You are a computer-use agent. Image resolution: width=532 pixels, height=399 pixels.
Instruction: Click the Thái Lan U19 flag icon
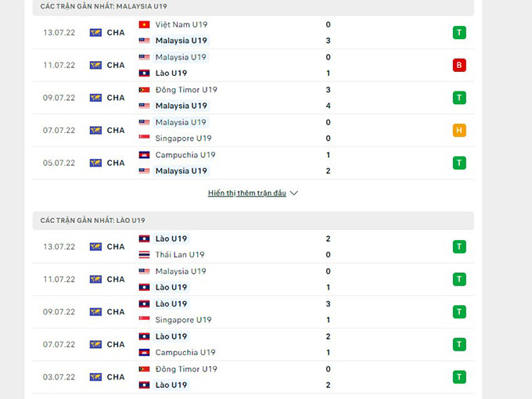click(144, 255)
